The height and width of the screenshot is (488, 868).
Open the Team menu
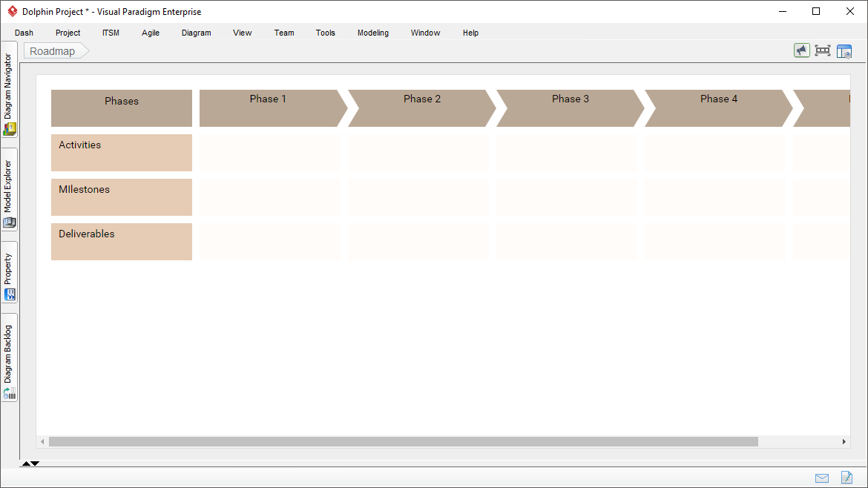(x=284, y=33)
